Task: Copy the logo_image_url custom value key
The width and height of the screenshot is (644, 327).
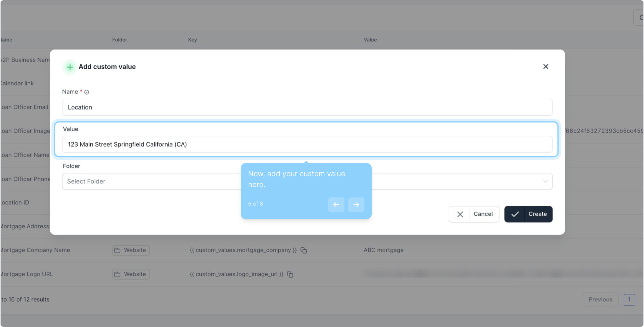Action: tap(290, 274)
